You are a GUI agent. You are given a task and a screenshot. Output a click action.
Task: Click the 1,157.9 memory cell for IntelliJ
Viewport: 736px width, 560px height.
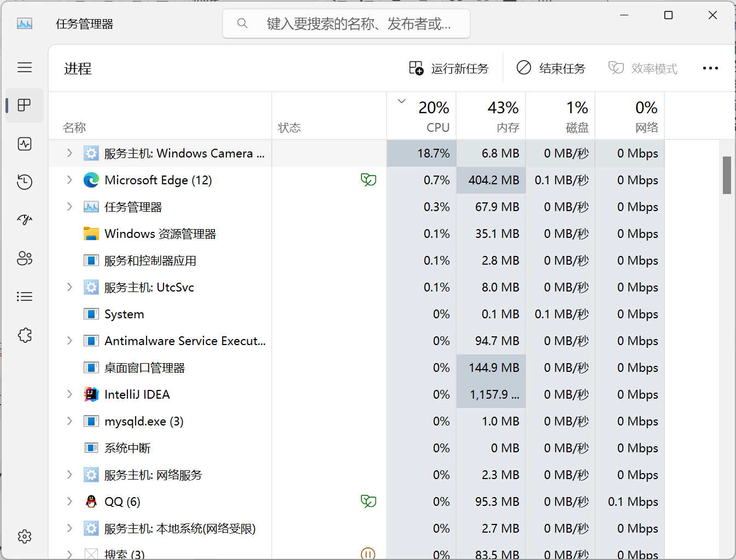491,394
